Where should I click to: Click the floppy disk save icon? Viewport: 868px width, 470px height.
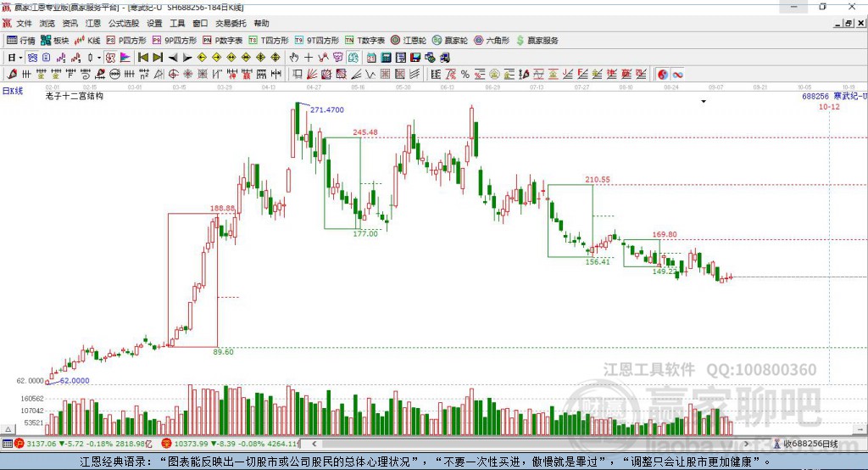tap(415, 58)
